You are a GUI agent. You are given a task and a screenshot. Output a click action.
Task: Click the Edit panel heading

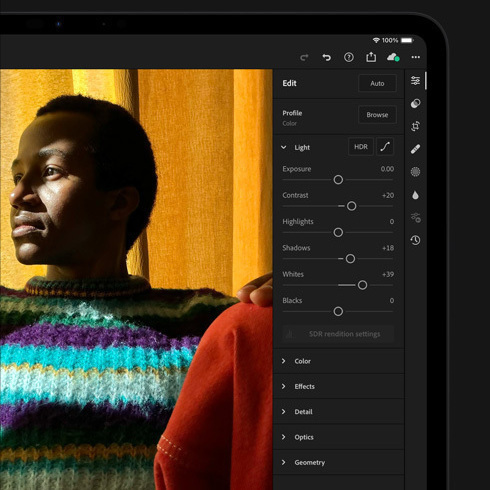pos(289,83)
